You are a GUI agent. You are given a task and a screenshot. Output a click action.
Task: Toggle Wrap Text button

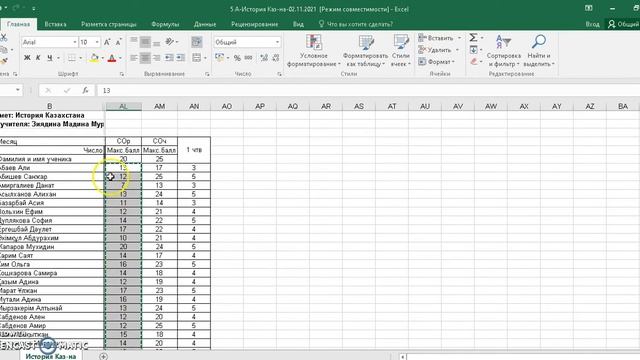click(x=197, y=42)
